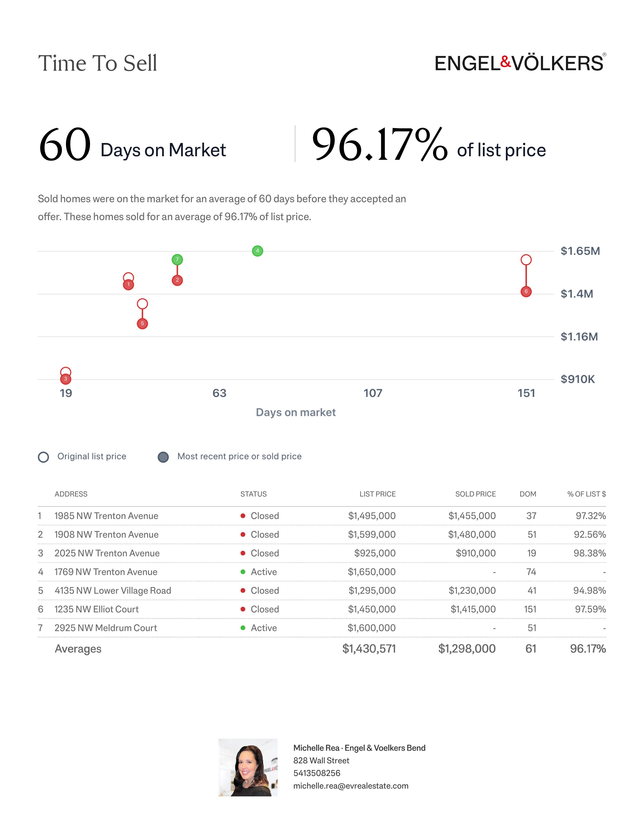Click the Engel & Völkers logo
The image size is (644, 833).
(520, 63)
